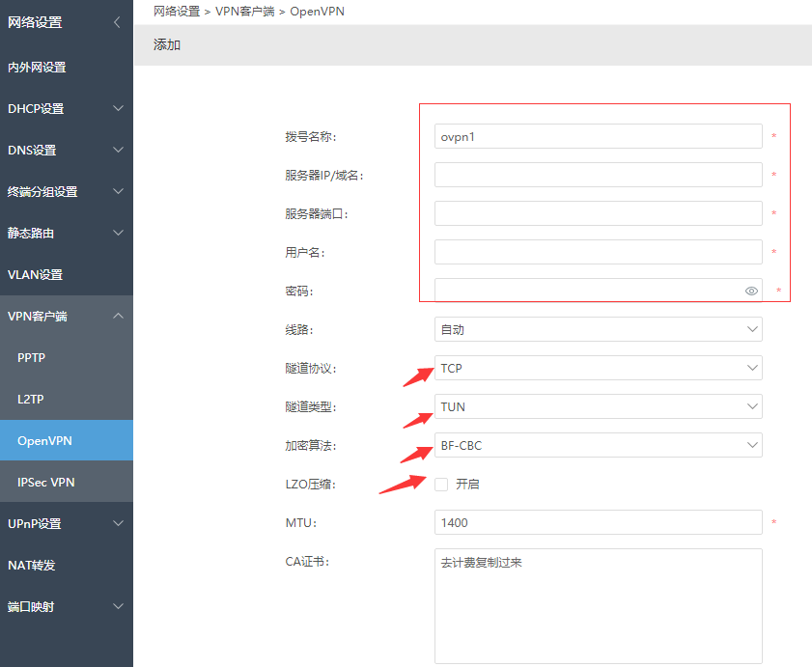Screen dimensions: 812x667
Task: Open the 线路 dropdown
Action: pyautogui.click(x=598, y=329)
